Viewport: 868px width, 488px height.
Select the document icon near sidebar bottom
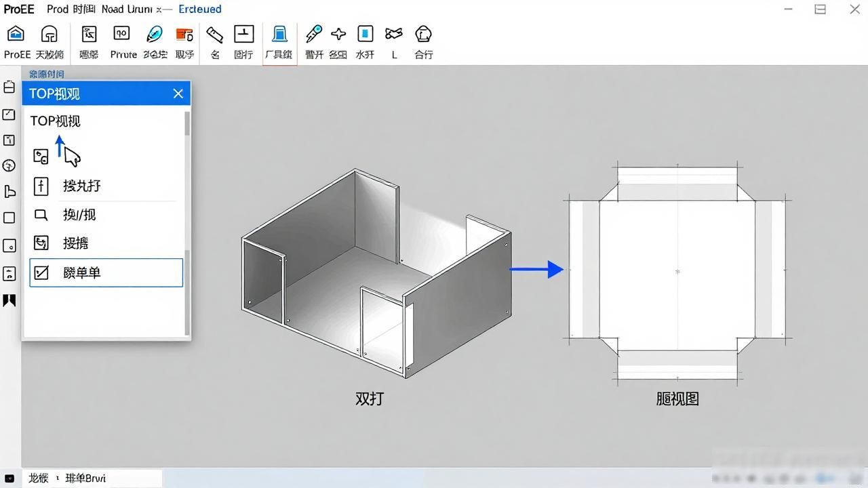point(9,273)
